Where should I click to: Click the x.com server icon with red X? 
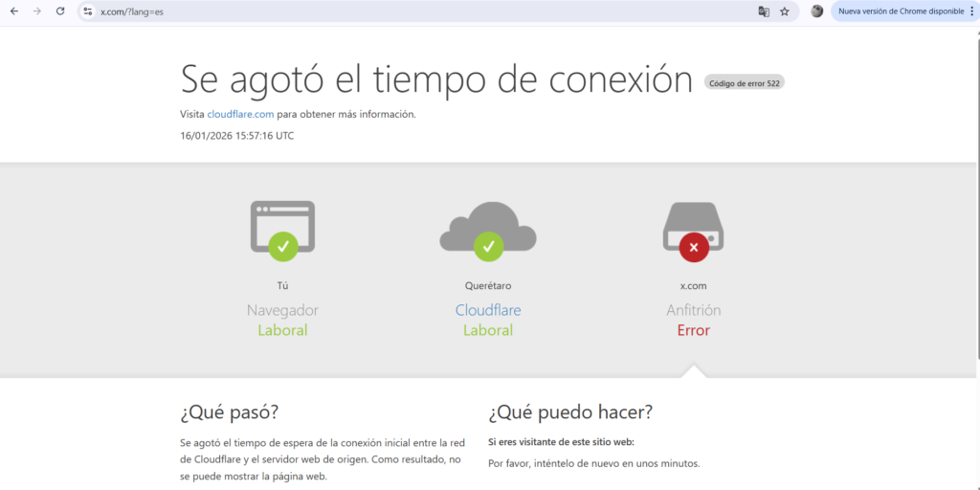coord(693,232)
